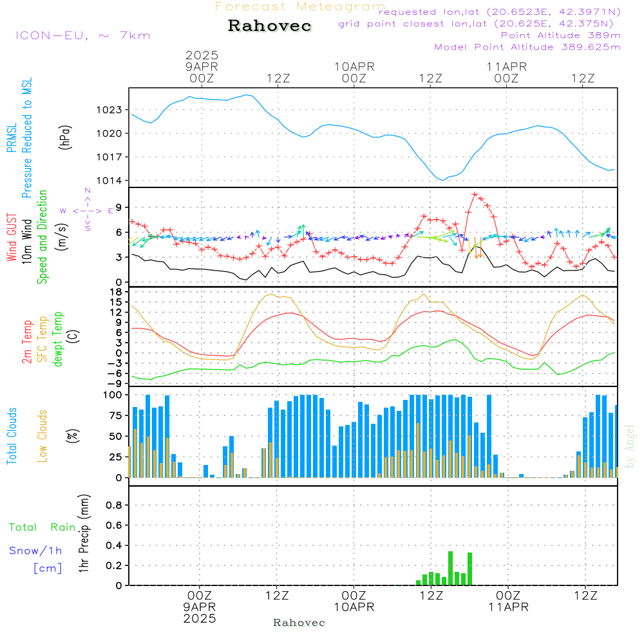Click the pressure minimum on blue curve
Screen dimensions: 644x644
click(443, 180)
